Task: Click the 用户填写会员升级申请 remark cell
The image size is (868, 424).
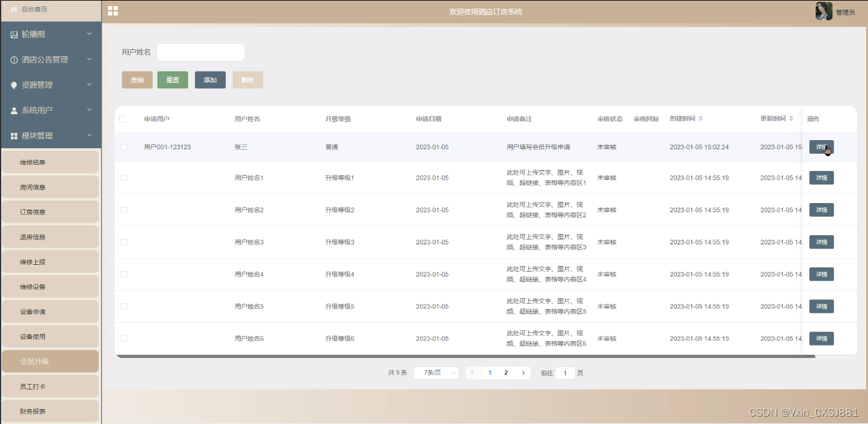Action: point(538,147)
